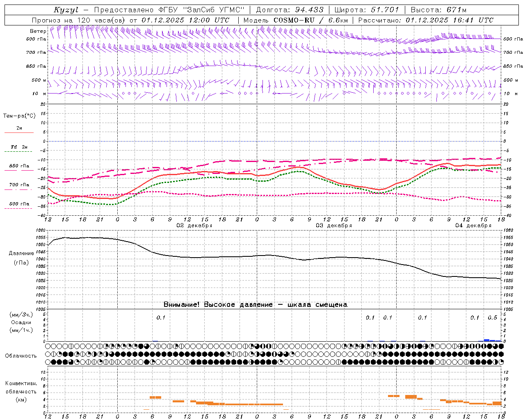Click the 'Td 2м' dew point legend entry

click(19, 147)
